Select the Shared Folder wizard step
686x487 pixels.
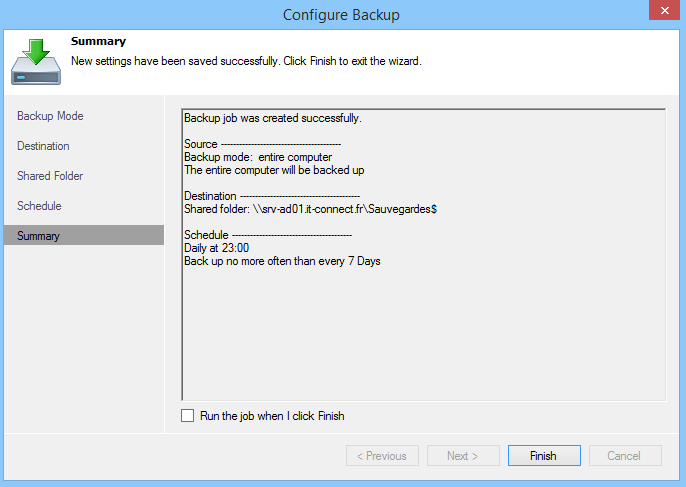[x=50, y=176]
